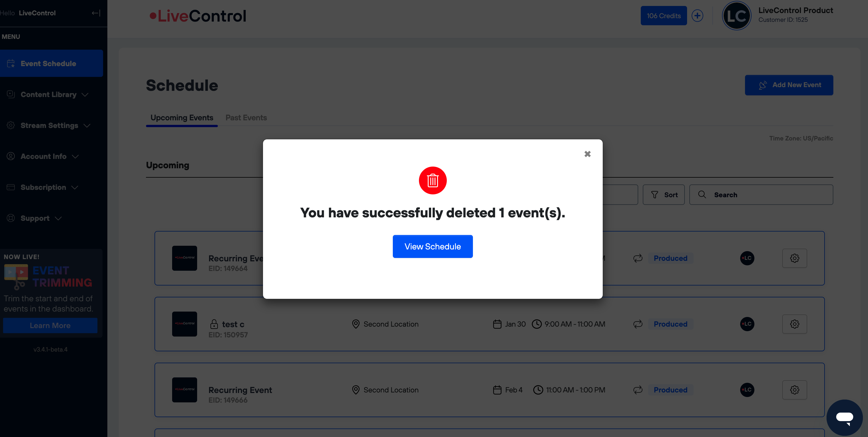Open settings gear for Recurring Event 149666
This screenshot has height=437, width=868.
click(x=794, y=390)
